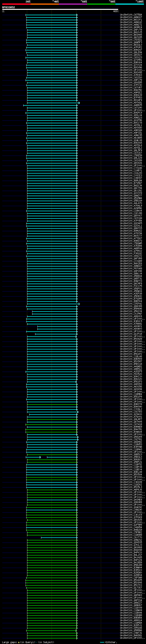This screenshot has height=644, width=146.
Task: Select the UniRef100_Q9VEG5 row label
Action: 131,543
